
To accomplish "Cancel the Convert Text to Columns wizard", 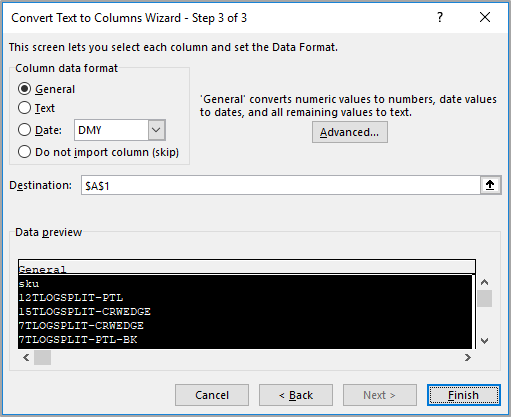I will pyautogui.click(x=212, y=395).
